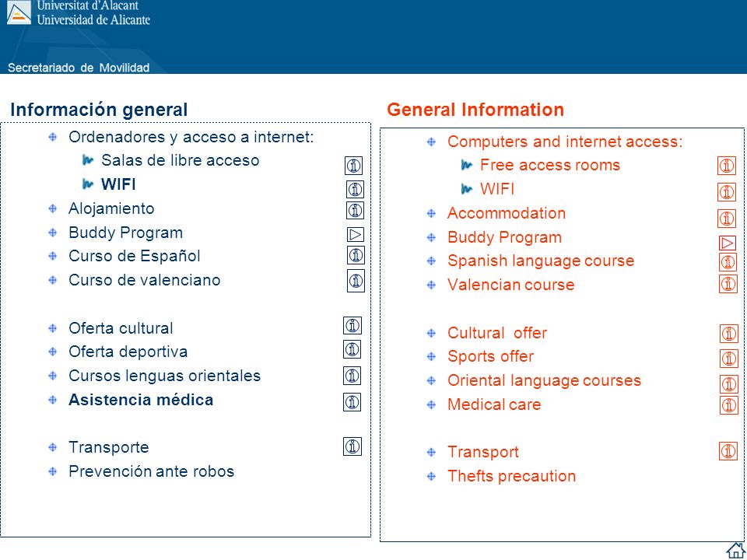Play the Spanish Buddy Program arrow icon

[x=356, y=234]
